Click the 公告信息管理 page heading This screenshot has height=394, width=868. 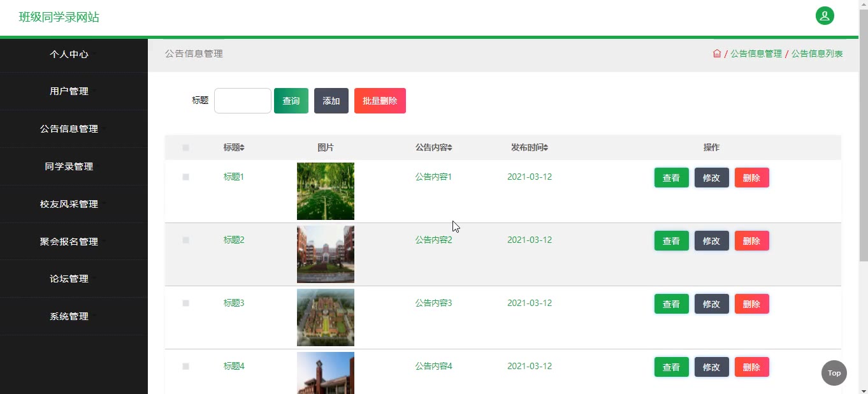coord(194,54)
